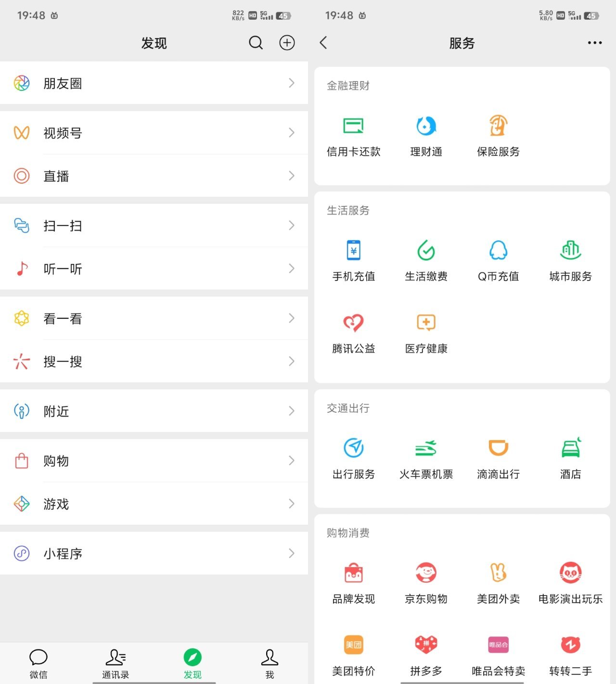Tap the 生活服务 section heading

coord(348,210)
